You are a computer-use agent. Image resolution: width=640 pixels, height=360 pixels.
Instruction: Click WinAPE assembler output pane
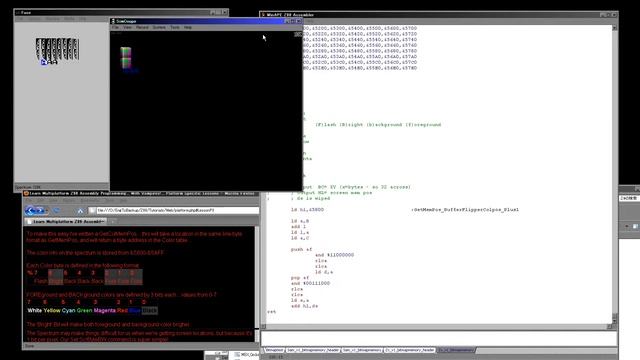[439, 338]
